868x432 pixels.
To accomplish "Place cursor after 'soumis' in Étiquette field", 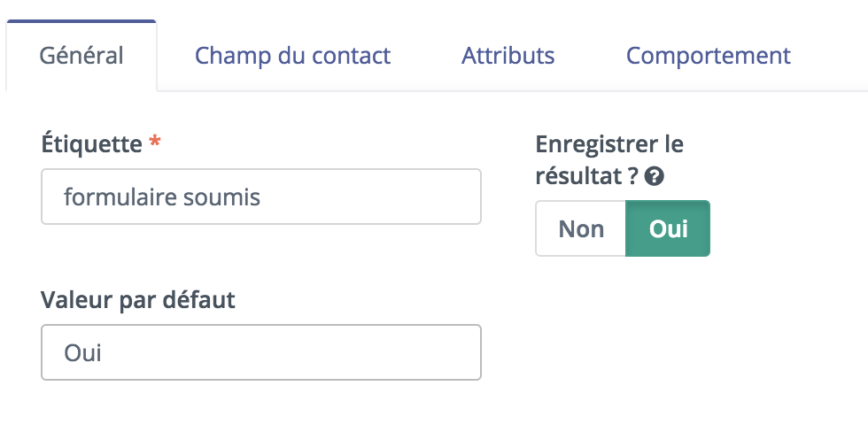I will pos(262,197).
